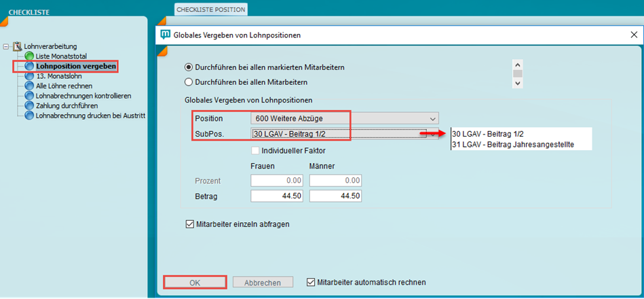
Task: Click the green Liste Monatstotal status icon
Action: pos(29,56)
